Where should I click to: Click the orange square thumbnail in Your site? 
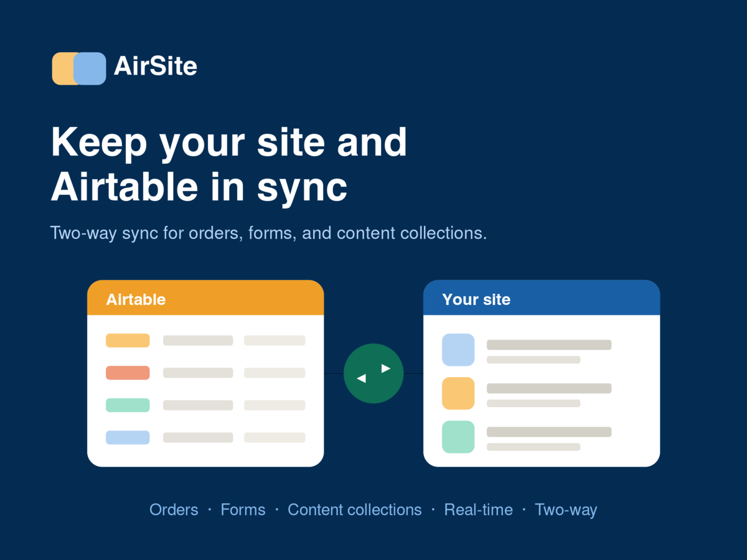point(458,393)
